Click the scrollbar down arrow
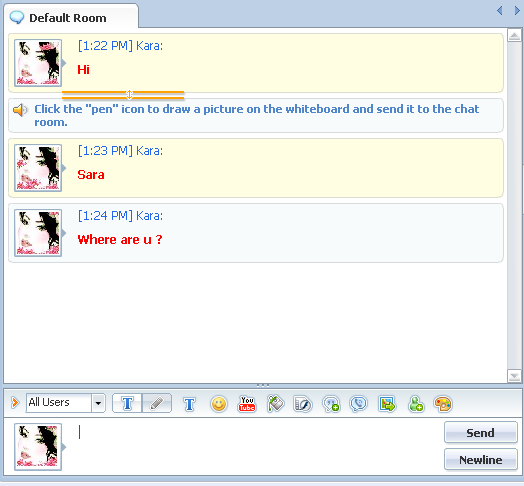This screenshot has width=524, height=486. click(x=514, y=376)
